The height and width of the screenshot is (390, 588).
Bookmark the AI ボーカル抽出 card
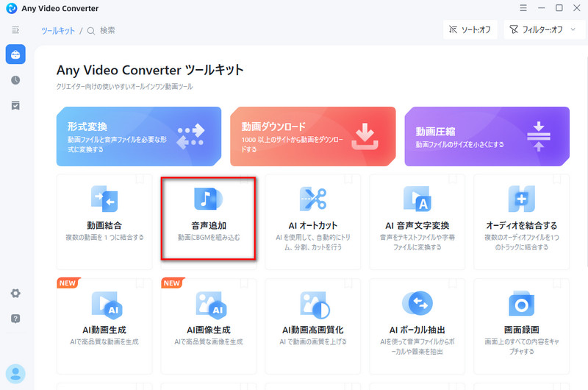click(x=453, y=283)
